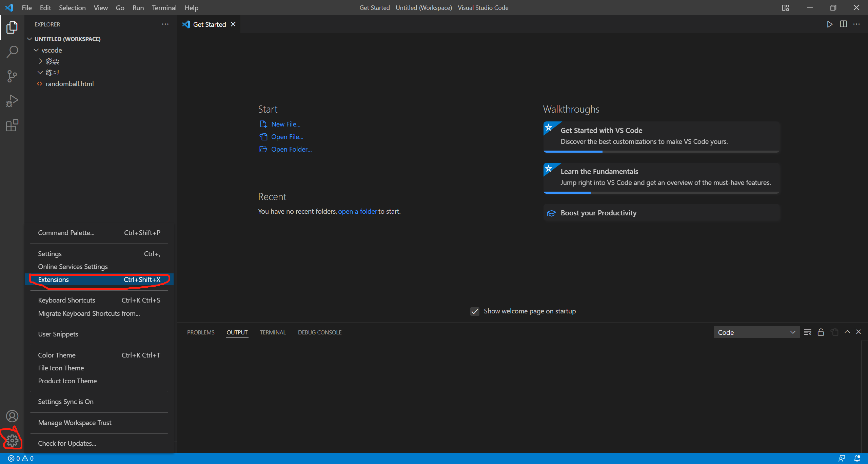This screenshot has width=868, height=464.
Task: Open the Search view in the activity bar
Action: click(x=12, y=51)
